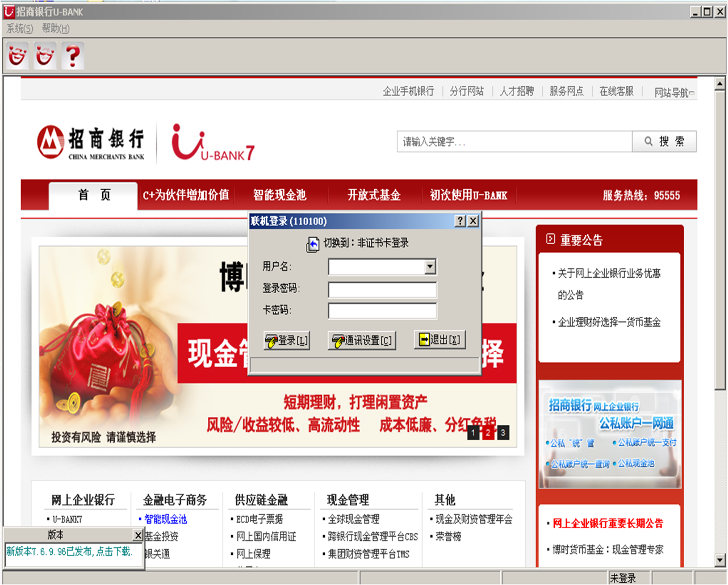Open ECD电子票据 link

260,519
